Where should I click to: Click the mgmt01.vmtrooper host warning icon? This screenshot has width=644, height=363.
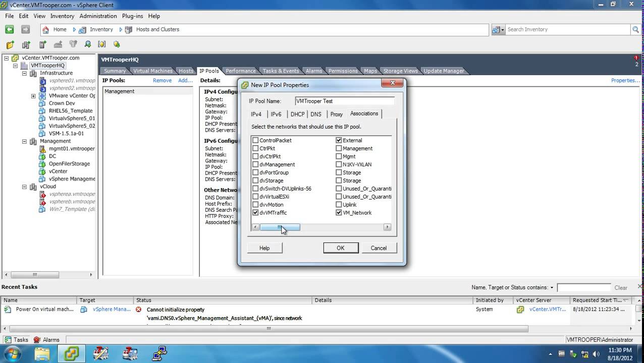tap(42, 149)
